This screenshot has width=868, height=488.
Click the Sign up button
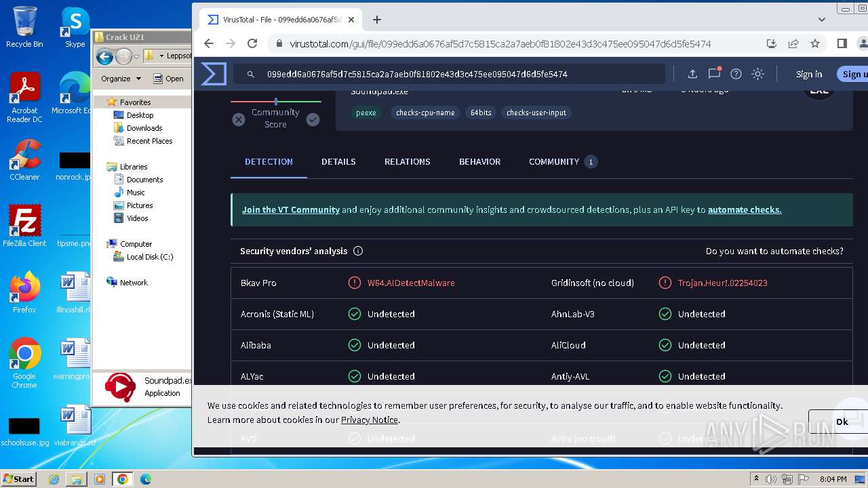[x=852, y=74]
